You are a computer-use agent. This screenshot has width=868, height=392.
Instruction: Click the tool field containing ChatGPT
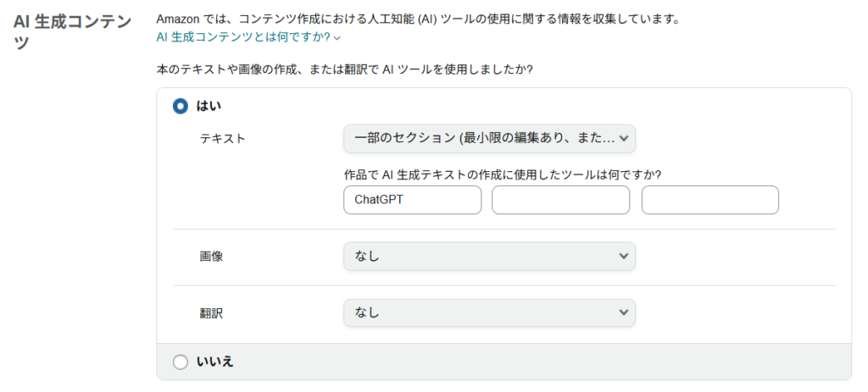[x=412, y=201]
